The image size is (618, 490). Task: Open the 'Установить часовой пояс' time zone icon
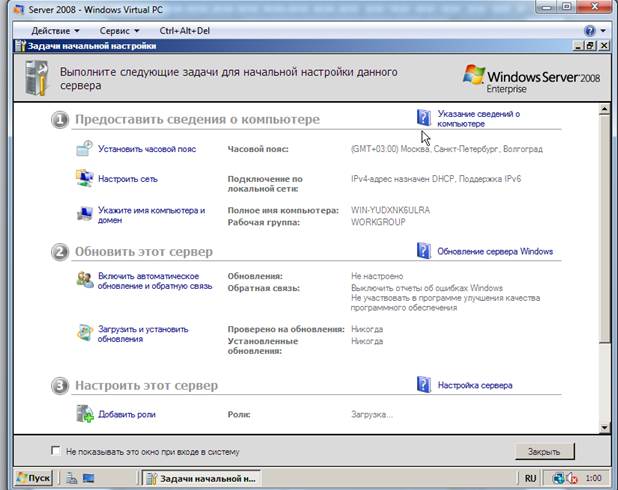coord(84,149)
